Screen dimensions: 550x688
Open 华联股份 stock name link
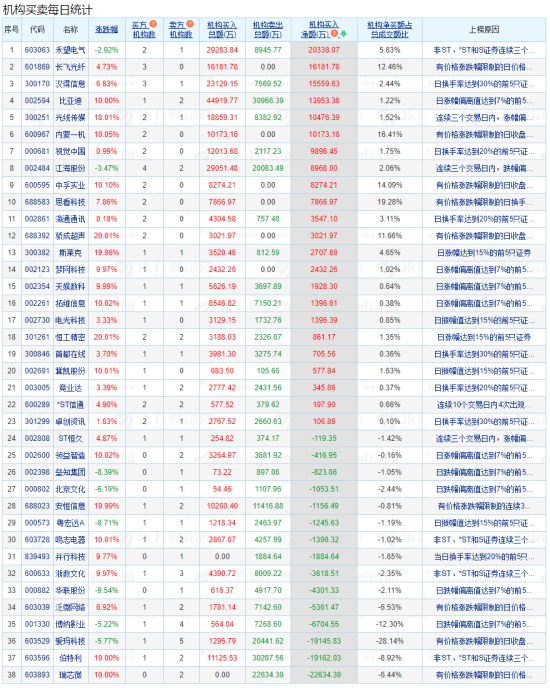coord(70,591)
